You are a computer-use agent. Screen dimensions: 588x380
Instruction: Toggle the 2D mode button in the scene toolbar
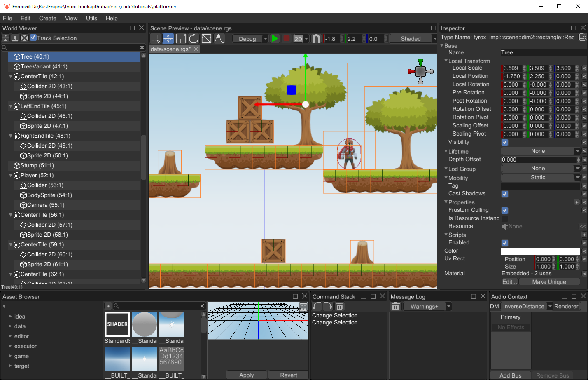click(298, 39)
